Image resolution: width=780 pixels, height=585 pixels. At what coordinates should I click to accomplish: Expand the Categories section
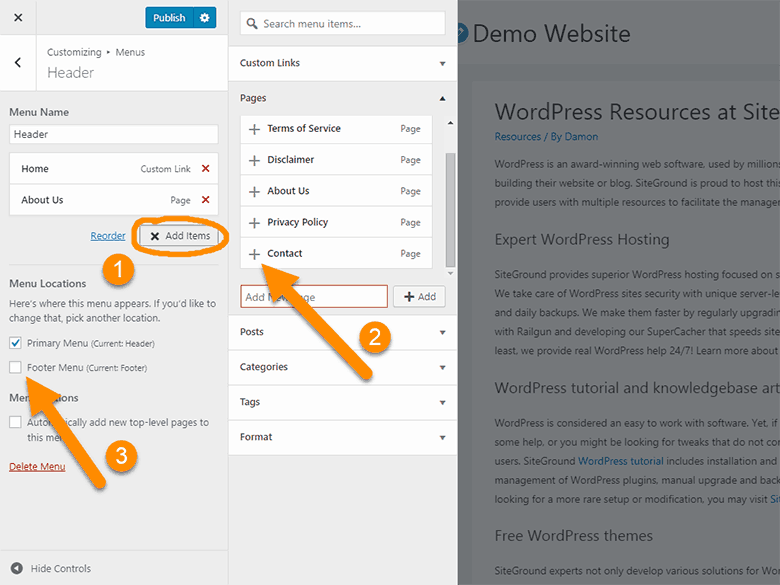[343, 367]
